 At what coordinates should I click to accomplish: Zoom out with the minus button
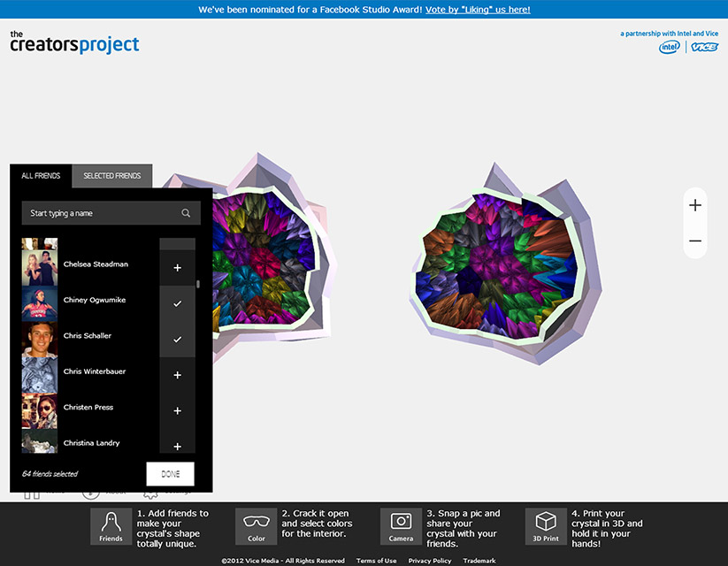tap(695, 241)
